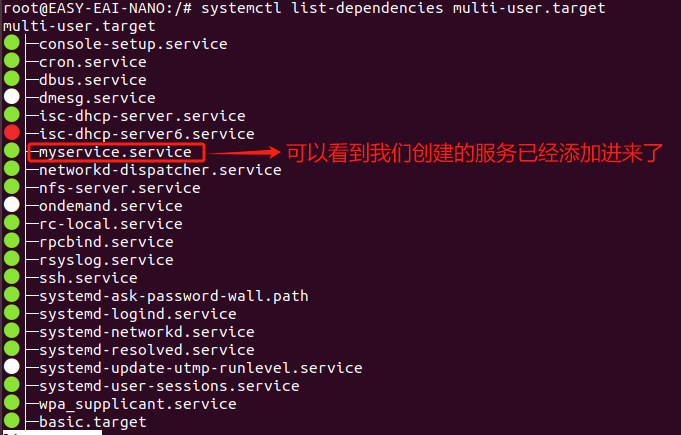This screenshot has height=435, width=681.
Task: Select the wpa_supplicant.service entry
Action: click(x=138, y=404)
